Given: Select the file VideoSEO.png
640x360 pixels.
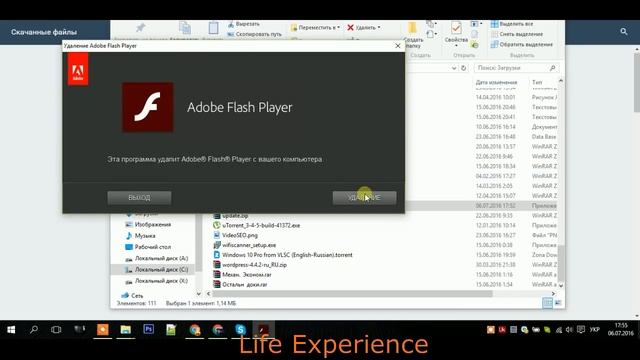Looking at the screenshot, I should point(236,235).
